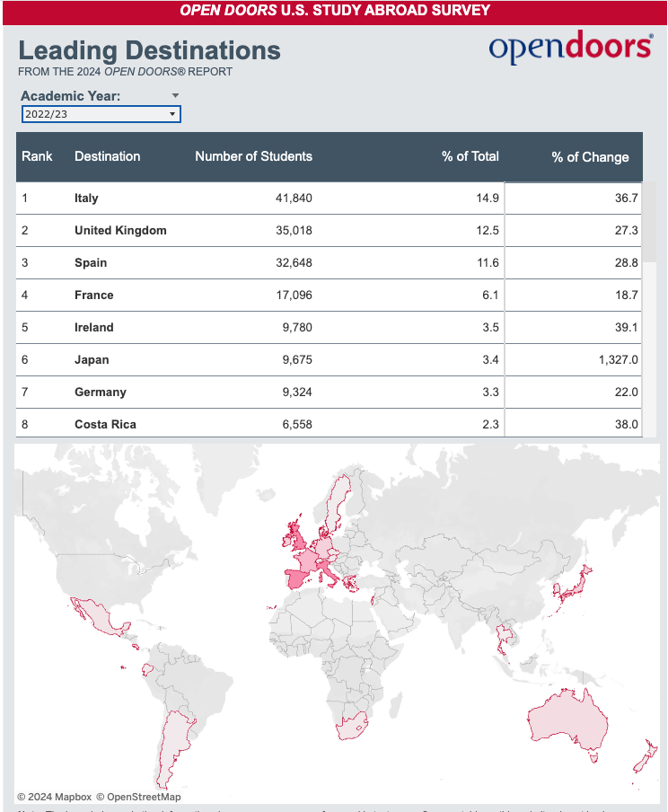
Task: Click the % of Total column header
Action: [x=470, y=156]
